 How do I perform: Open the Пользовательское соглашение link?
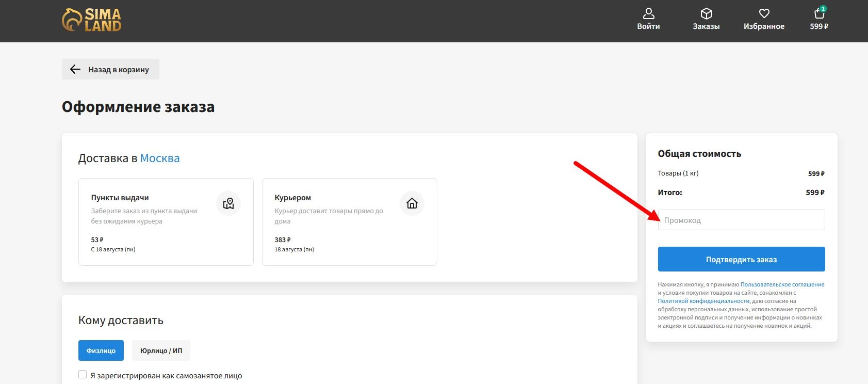tap(782, 284)
